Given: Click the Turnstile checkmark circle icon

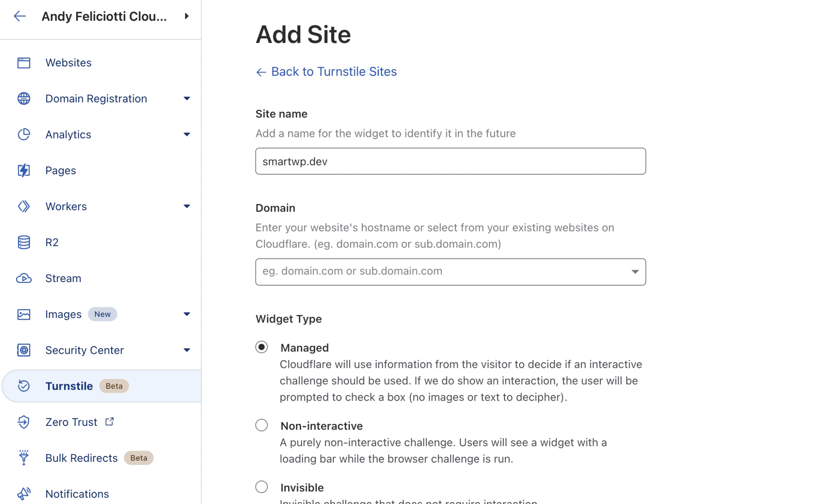Looking at the screenshot, I should coord(24,386).
